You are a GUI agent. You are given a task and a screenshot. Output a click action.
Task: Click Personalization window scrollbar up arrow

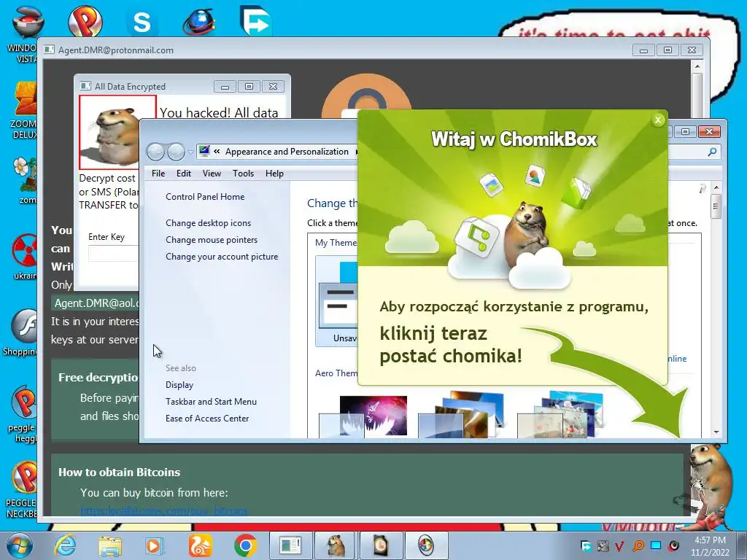coord(716,187)
